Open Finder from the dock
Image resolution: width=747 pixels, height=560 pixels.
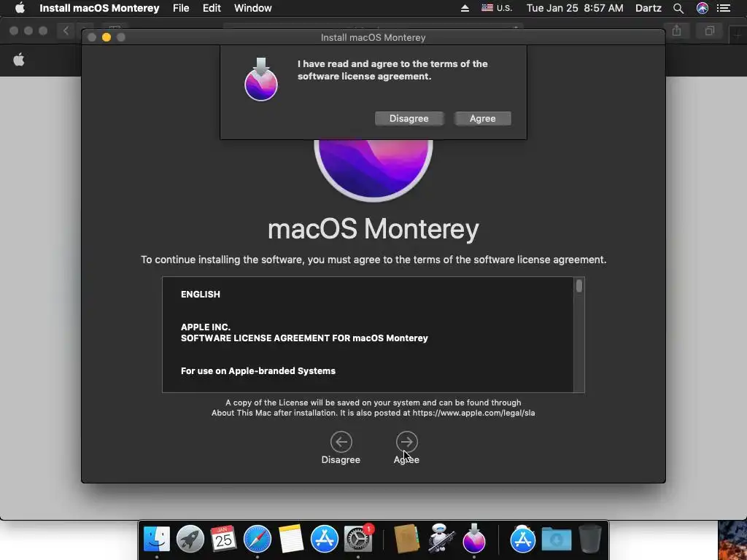(157, 539)
